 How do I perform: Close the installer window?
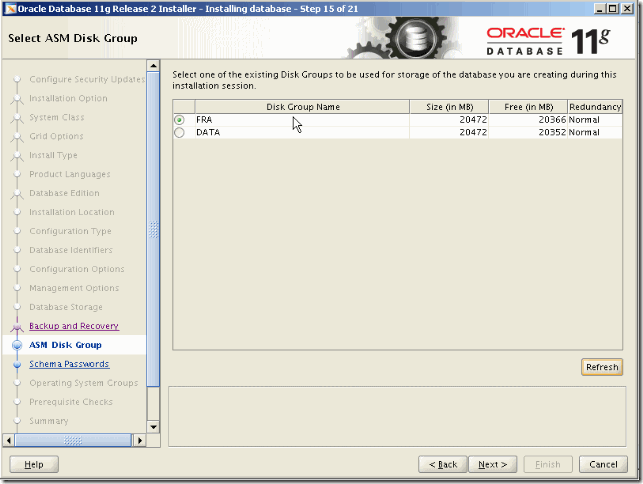pos(627,8)
